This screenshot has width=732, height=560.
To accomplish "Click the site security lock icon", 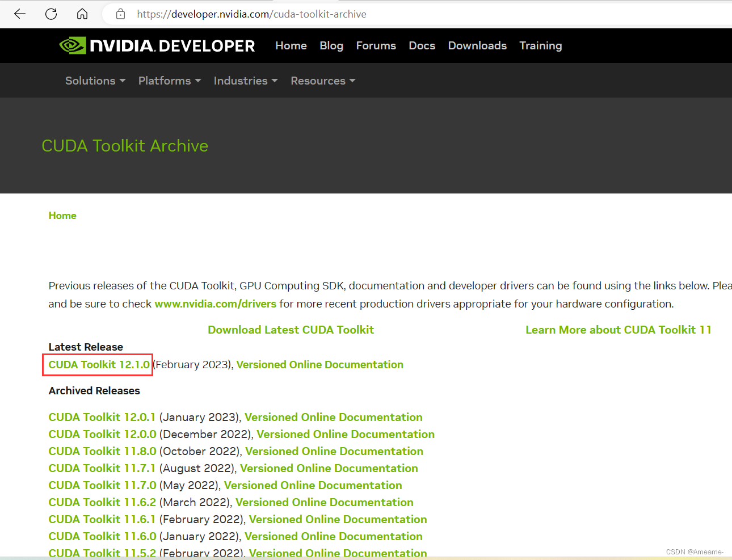I will pos(120,14).
